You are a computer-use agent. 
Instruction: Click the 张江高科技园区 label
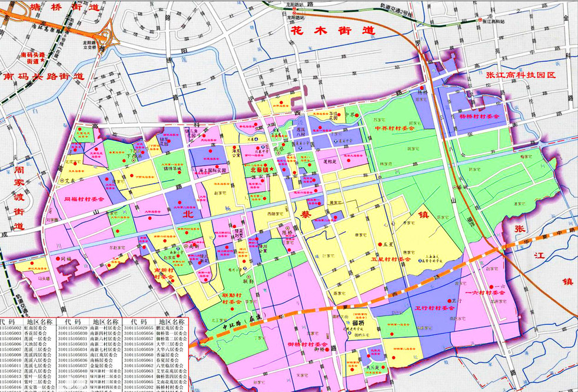click(520, 75)
